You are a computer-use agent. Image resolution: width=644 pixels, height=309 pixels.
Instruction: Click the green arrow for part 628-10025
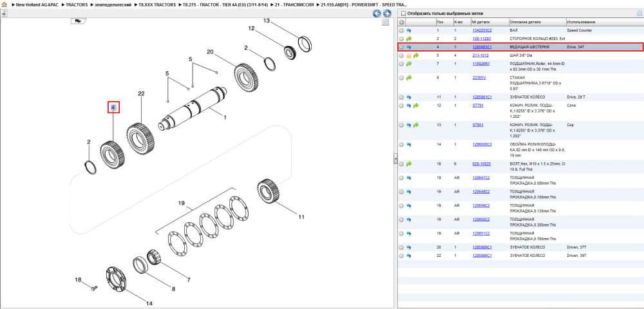point(409,164)
